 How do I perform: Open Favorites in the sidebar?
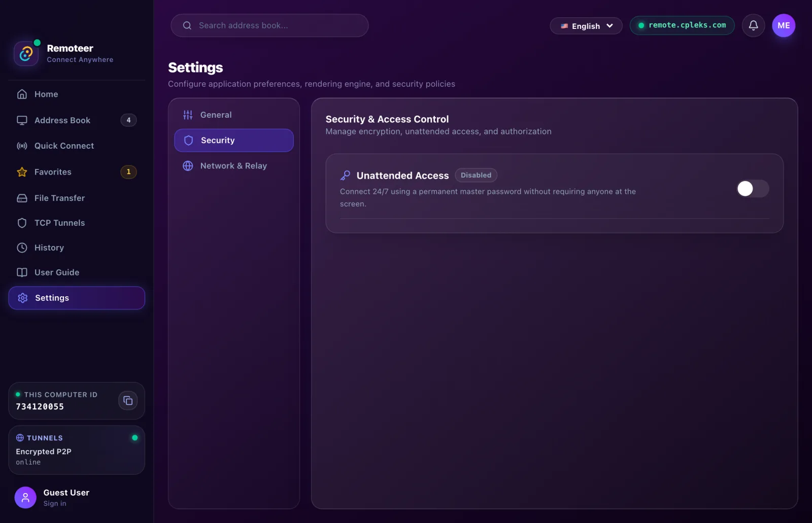pyautogui.click(x=77, y=172)
